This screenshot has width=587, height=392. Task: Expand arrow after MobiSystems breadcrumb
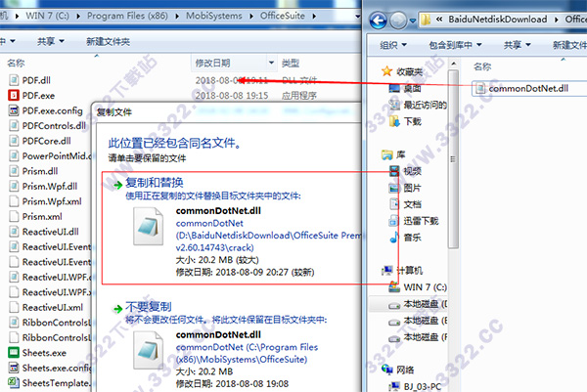click(251, 16)
